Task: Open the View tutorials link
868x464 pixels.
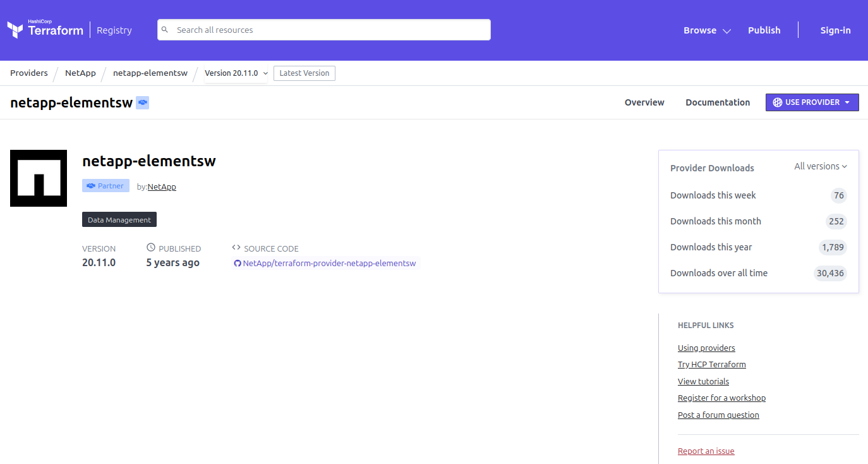Action: pyautogui.click(x=703, y=382)
